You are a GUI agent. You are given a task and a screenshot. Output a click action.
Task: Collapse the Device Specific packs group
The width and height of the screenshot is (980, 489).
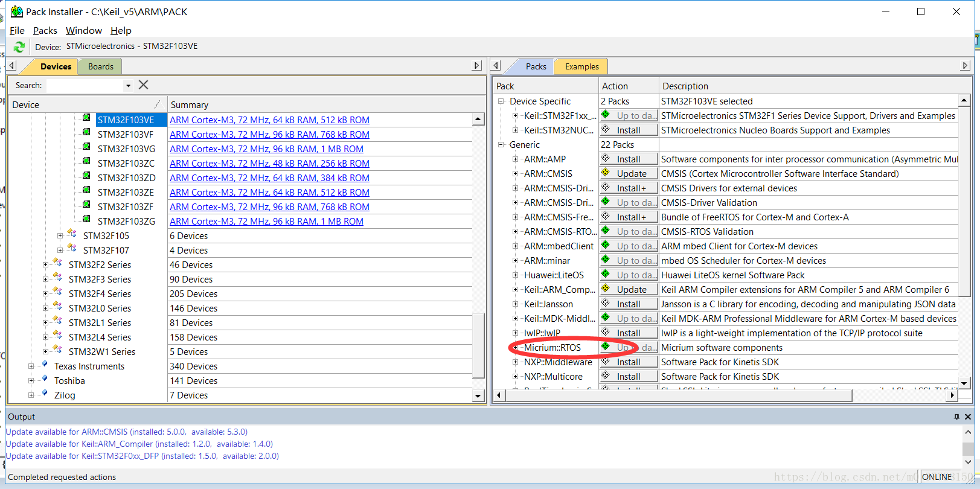pos(501,101)
